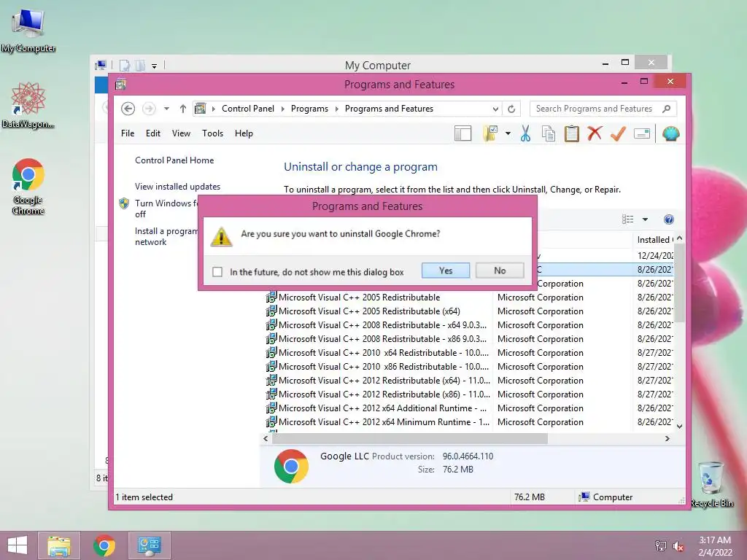This screenshot has height=560, width=747.
Task: Open Google Chrome desktop shortcut
Action: click(28, 186)
